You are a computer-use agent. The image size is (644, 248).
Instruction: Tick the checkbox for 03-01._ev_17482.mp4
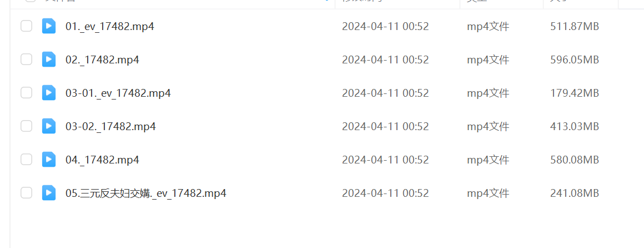click(26, 93)
